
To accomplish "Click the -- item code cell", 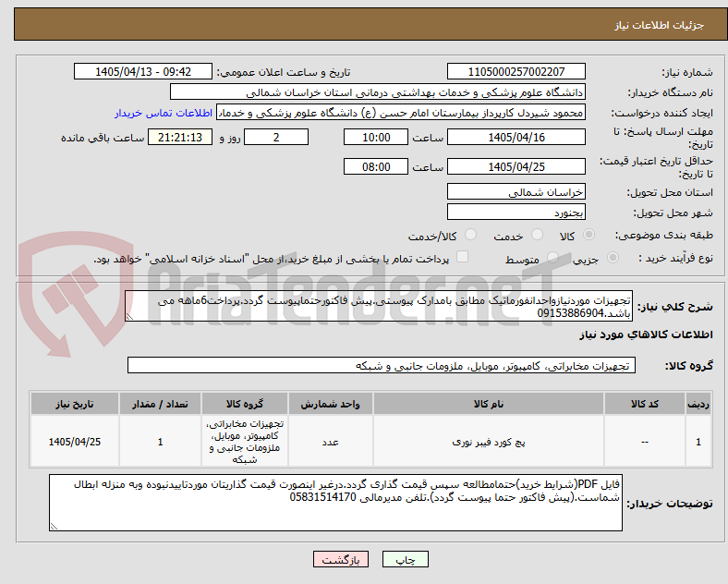I will click(x=645, y=442).
